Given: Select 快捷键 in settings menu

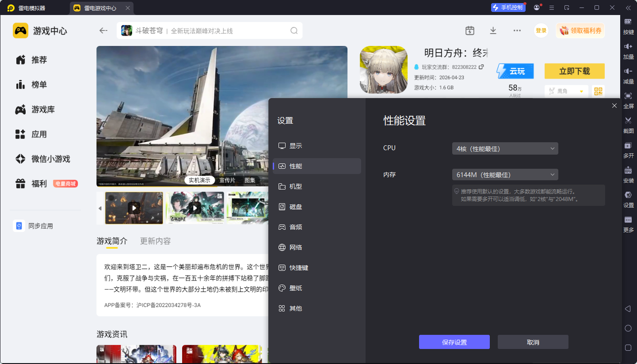Looking at the screenshot, I should coord(317,268).
